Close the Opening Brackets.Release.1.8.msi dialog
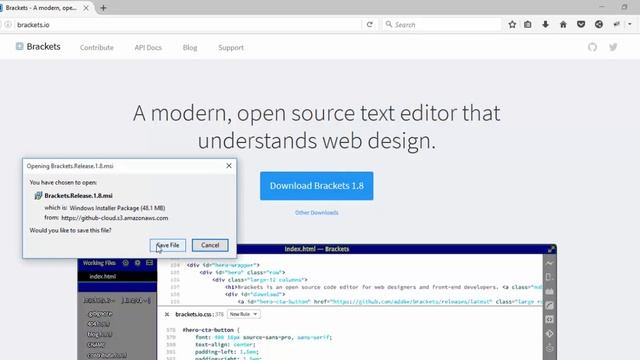Viewport: 640px width, 360px height. pos(229,165)
